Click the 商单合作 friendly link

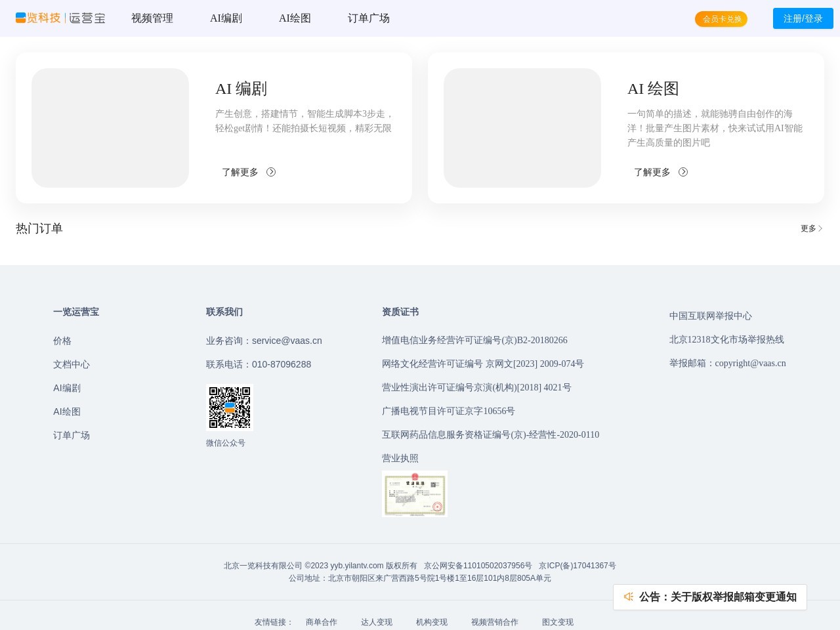click(321, 622)
